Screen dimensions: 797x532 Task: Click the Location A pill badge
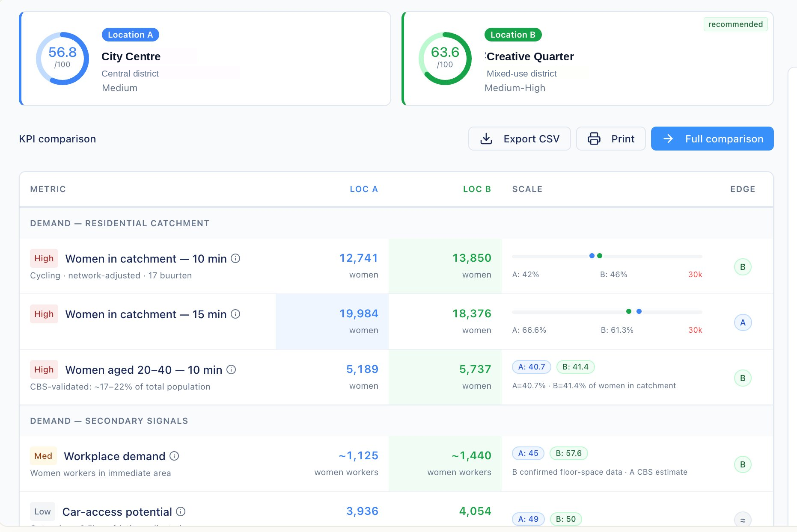pos(131,35)
